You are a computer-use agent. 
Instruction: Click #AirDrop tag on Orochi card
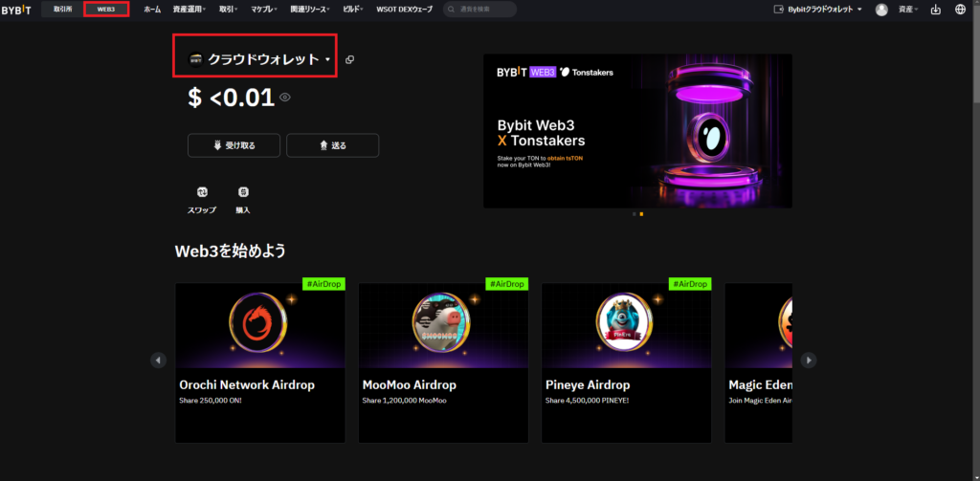pyautogui.click(x=323, y=284)
